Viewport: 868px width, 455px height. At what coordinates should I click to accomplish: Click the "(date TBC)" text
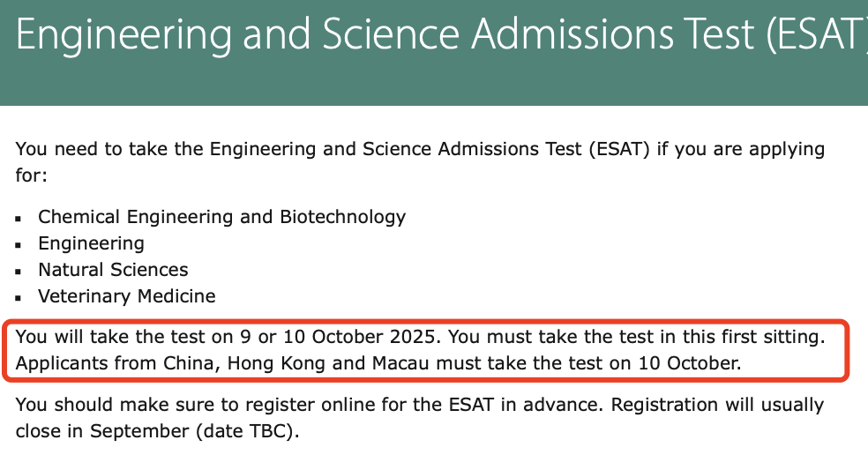click(x=247, y=431)
